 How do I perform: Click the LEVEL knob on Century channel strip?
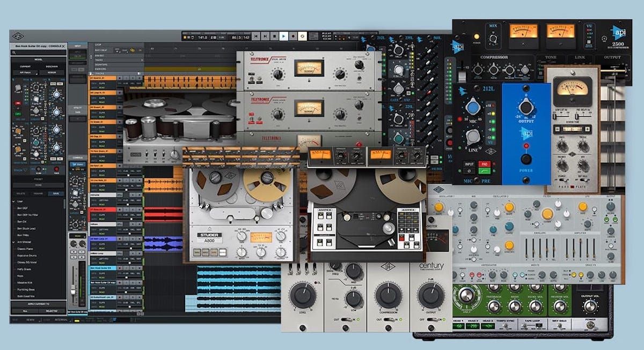click(303, 295)
